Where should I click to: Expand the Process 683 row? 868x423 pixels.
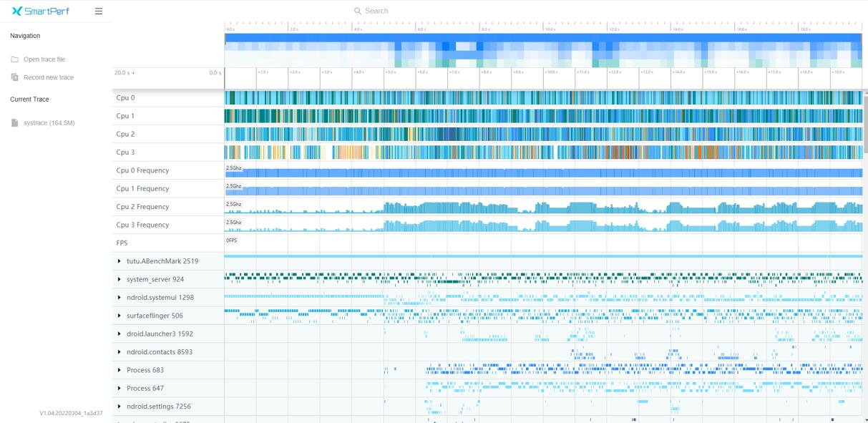pos(120,370)
